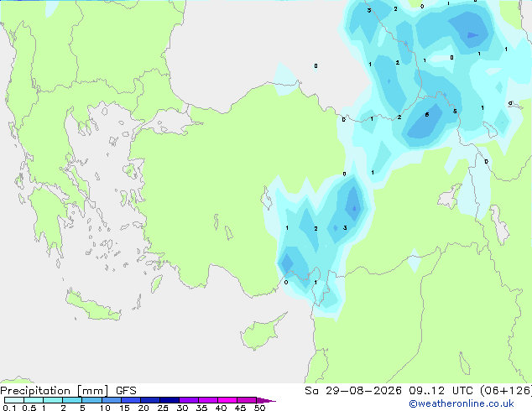Click the '10' legend scale label

coord(105,408)
